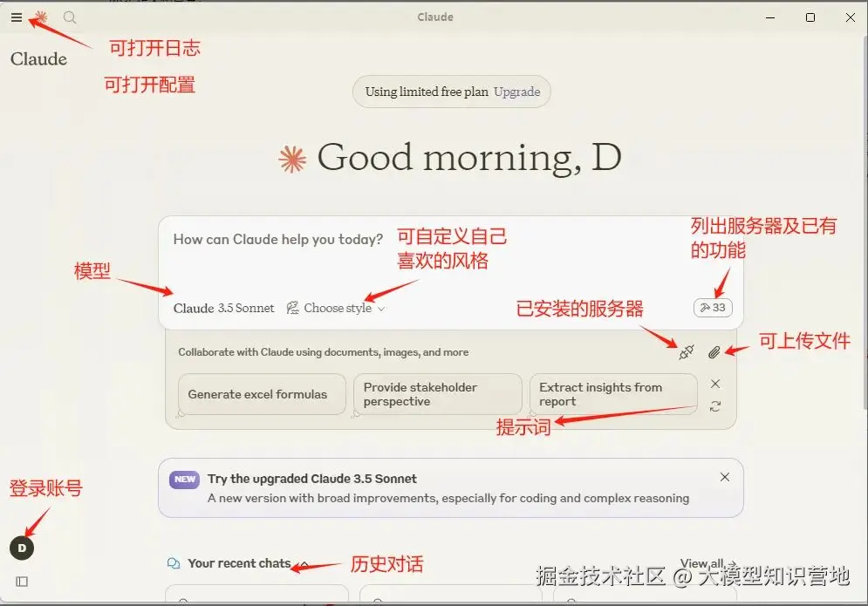This screenshot has height=606, width=868.
Task: Click the Upgrade link
Action: pos(516,92)
